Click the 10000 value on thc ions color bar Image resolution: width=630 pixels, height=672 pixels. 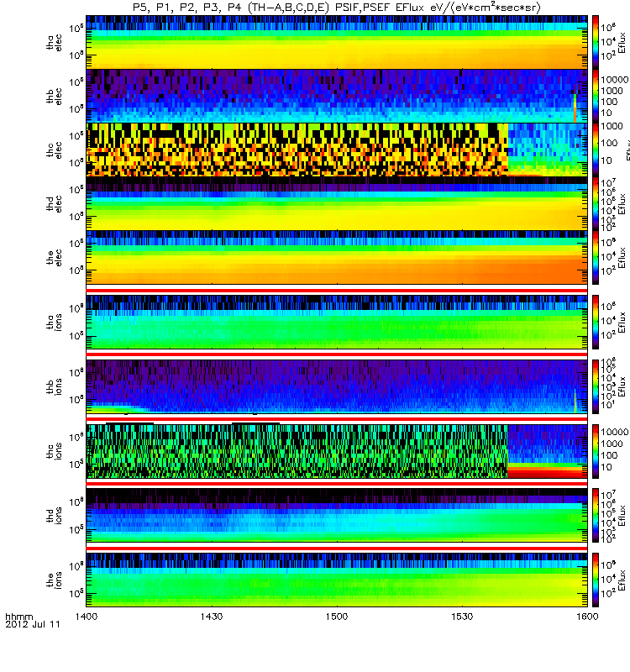615,432
